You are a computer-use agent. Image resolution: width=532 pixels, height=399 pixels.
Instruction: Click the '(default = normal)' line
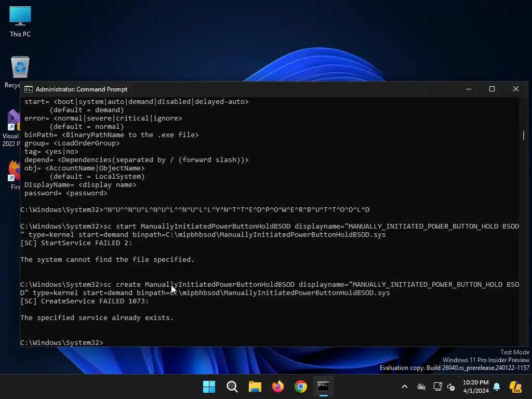pyautogui.click(x=87, y=127)
